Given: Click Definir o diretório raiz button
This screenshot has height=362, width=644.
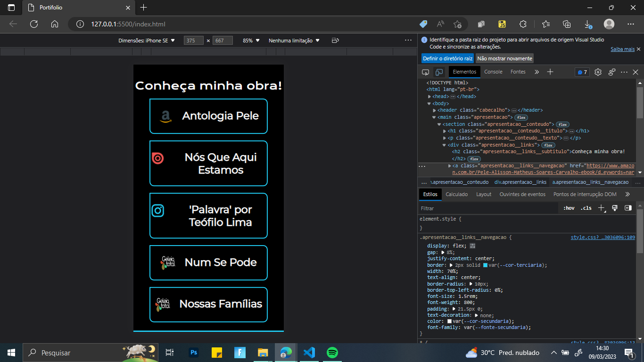Looking at the screenshot, I should (x=447, y=58).
